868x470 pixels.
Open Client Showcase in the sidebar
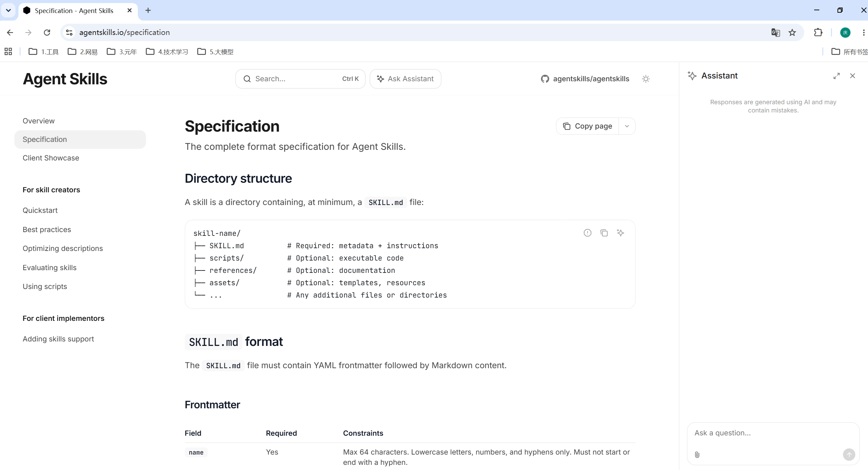coord(51,158)
